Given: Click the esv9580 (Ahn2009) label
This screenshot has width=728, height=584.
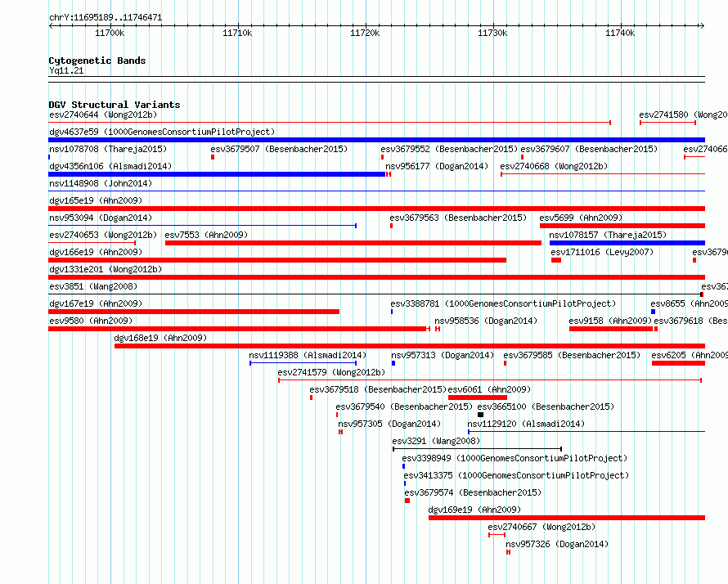Looking at the screenshot, I should tap(91, 321).
